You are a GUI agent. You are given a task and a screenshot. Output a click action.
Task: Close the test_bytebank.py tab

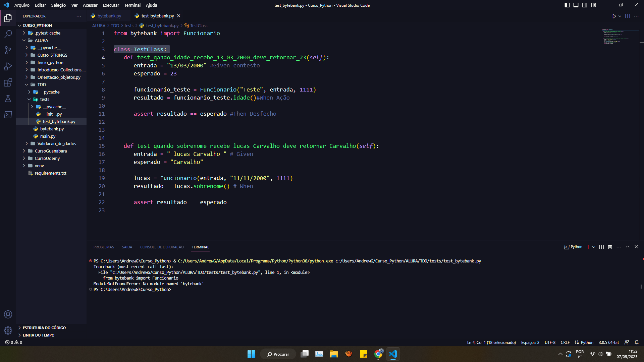[179, 16]
